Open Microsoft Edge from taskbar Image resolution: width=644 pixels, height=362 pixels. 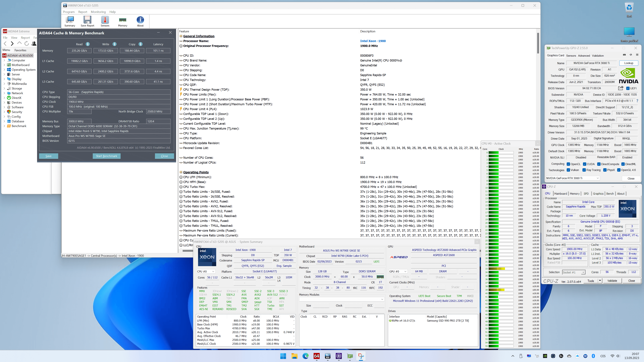[305, 356]
